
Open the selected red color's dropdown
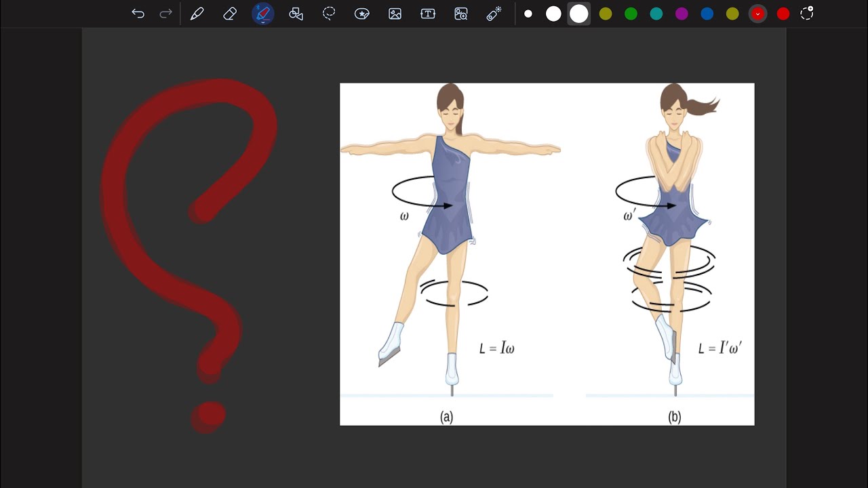coord(757,14)
